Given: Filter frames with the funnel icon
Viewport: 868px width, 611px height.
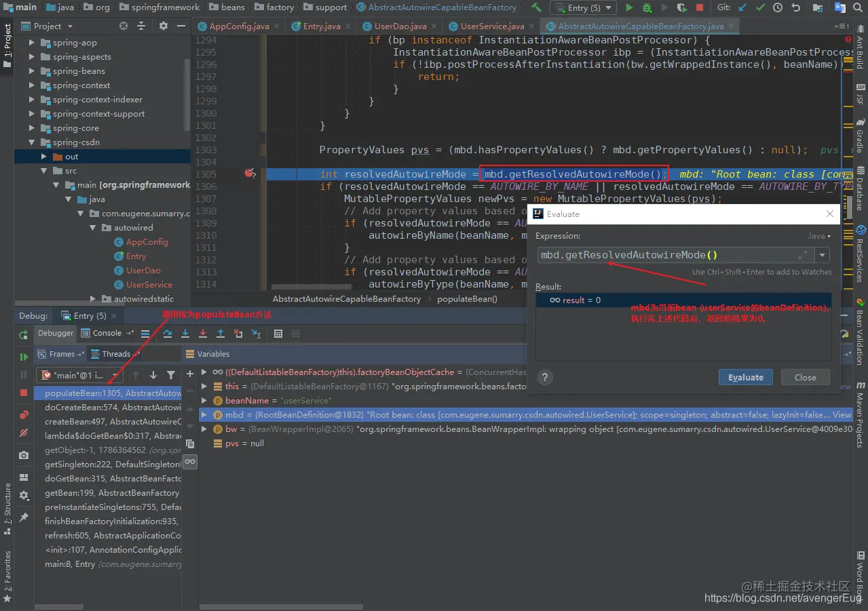Looking at the screenshot, I should pos(171,375).
